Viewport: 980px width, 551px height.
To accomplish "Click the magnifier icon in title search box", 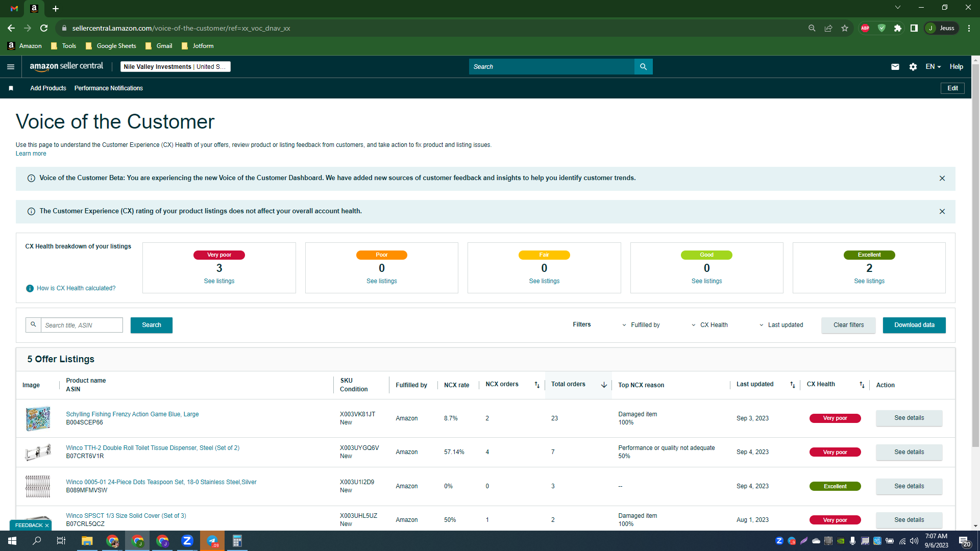I will click(x=33, y=325).
